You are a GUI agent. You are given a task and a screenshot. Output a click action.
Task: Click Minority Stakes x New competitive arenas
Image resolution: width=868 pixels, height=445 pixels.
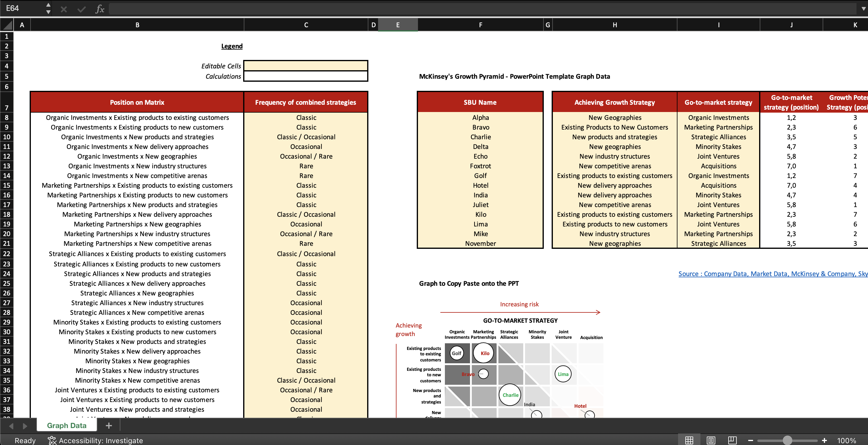pos(137,380)
